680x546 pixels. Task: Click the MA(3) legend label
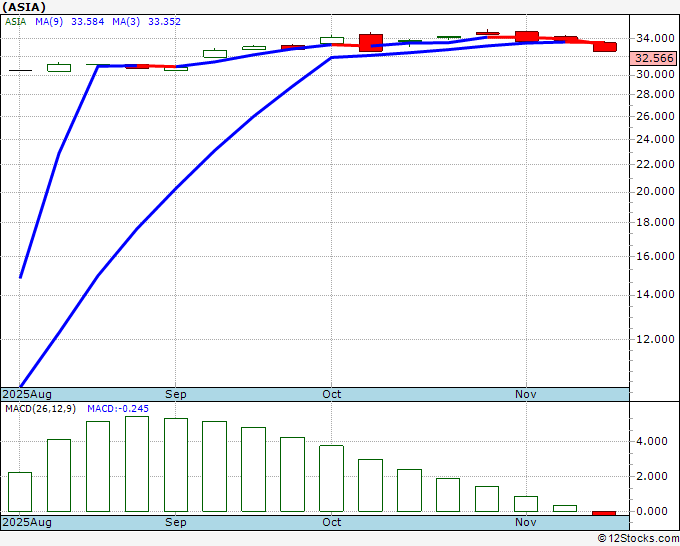pyautogui.click(x=126, y=22)
